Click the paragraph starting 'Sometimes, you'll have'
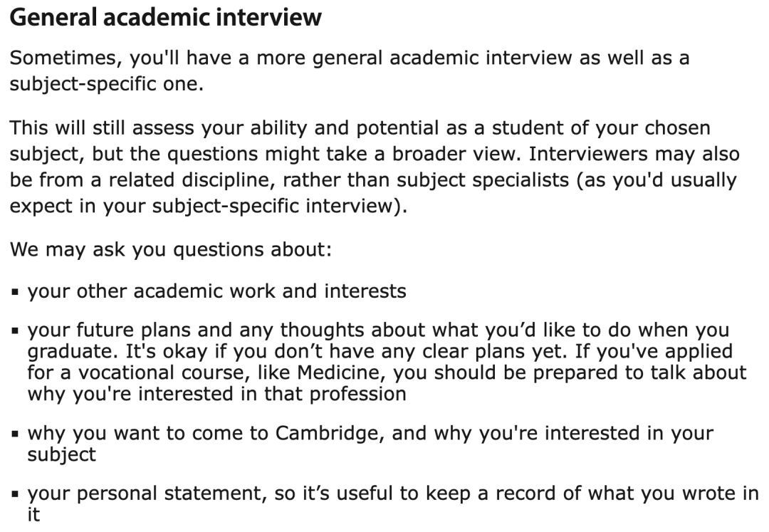769x532 pixels. [350, 71]
